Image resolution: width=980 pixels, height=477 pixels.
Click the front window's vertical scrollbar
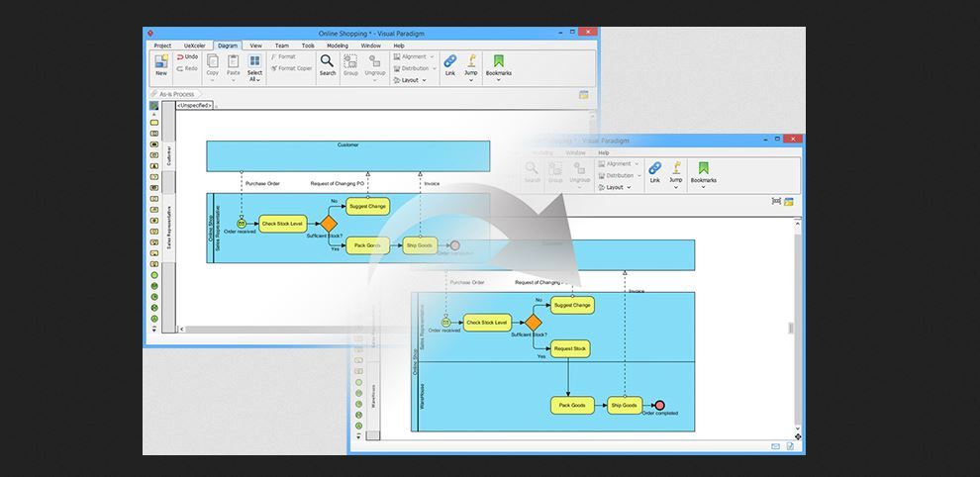pos(797,327)
